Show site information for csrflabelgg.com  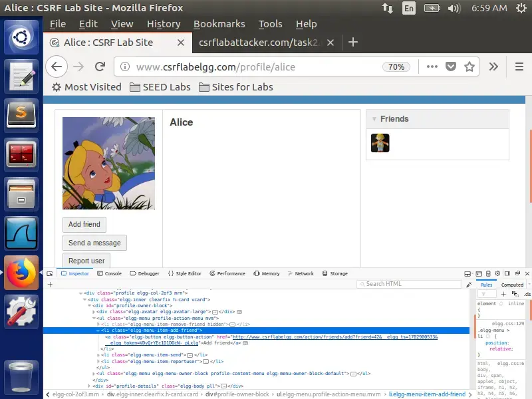pos(125,66)
